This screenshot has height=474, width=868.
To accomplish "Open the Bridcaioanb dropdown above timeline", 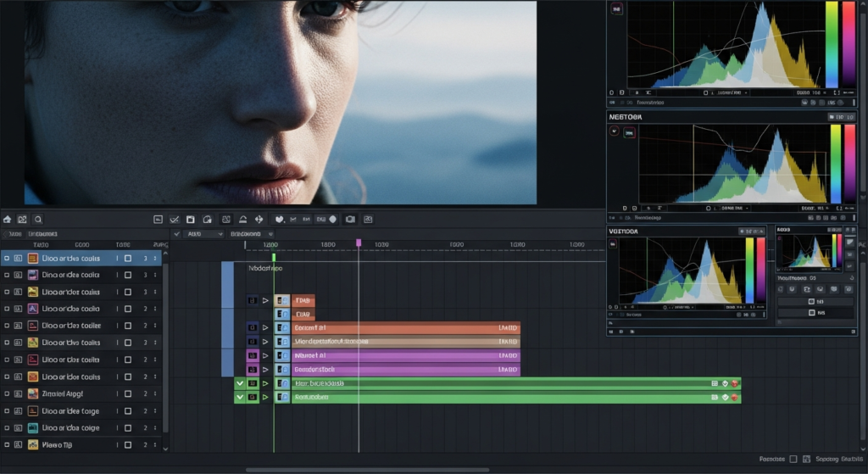I will click(x=252, y=233).
